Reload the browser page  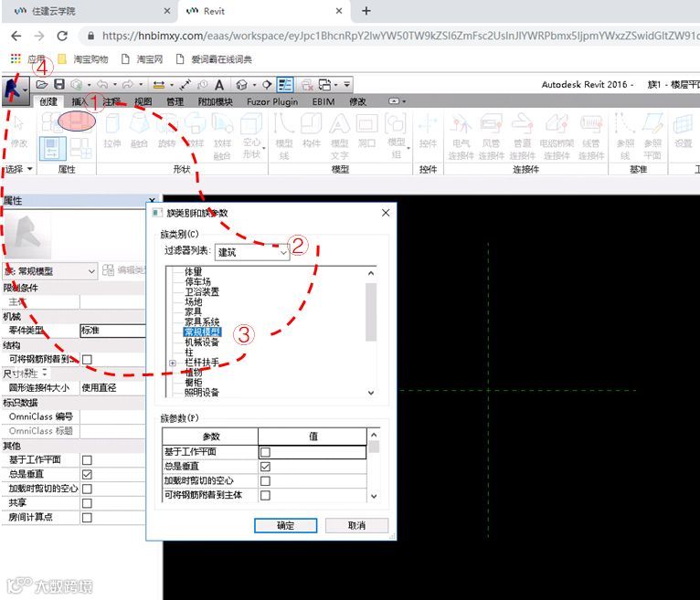62,36
